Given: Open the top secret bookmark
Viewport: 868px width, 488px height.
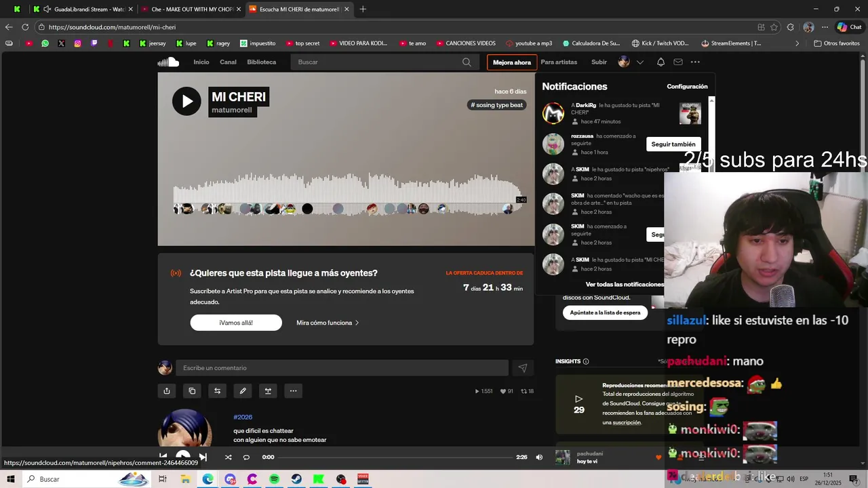Looking at the screenshot, I should pyautogui.click(x=302, y=43).
